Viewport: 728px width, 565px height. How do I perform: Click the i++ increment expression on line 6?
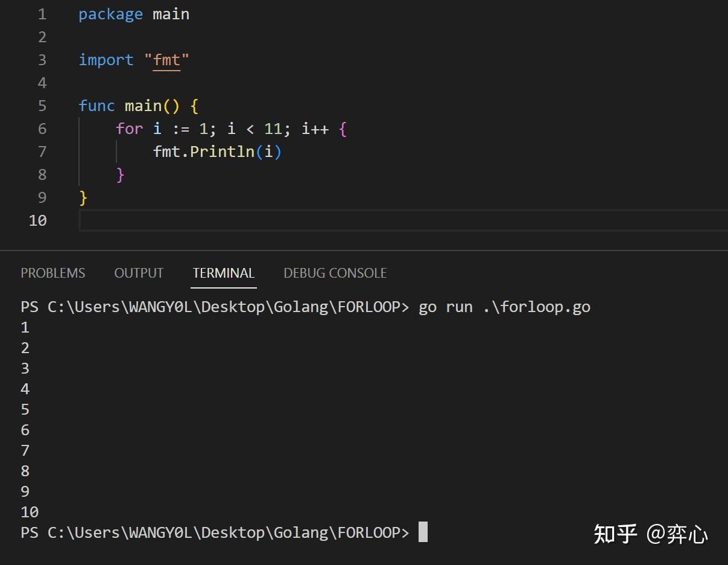pos(315,129)
